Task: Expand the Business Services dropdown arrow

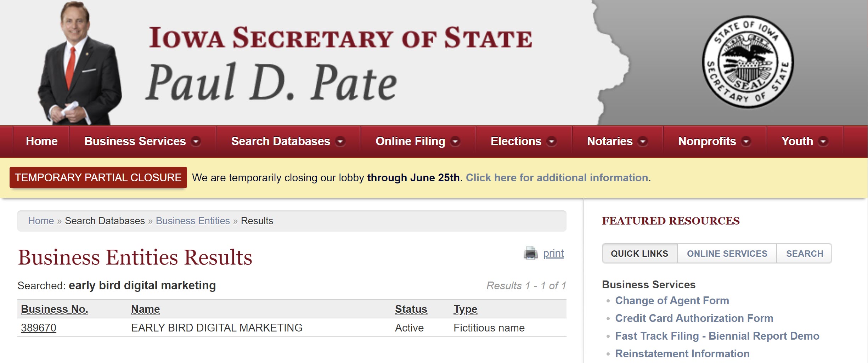Action: [x=196, y=142]
